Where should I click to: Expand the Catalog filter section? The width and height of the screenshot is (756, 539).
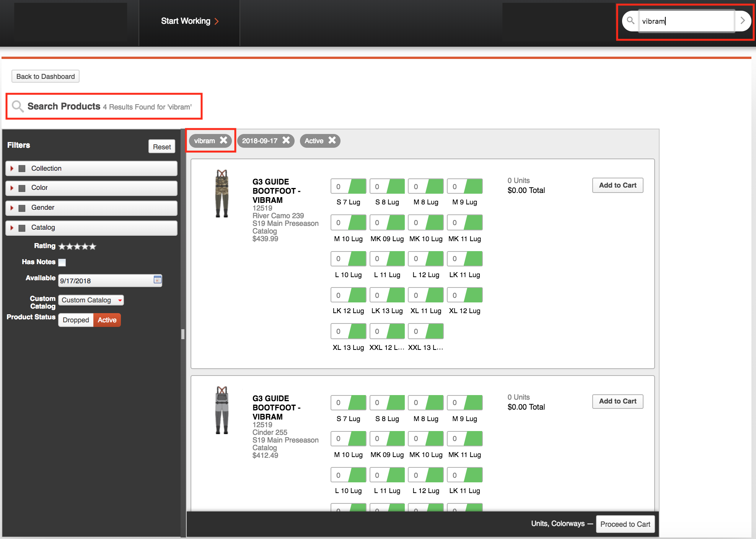(x=12, y=228)
